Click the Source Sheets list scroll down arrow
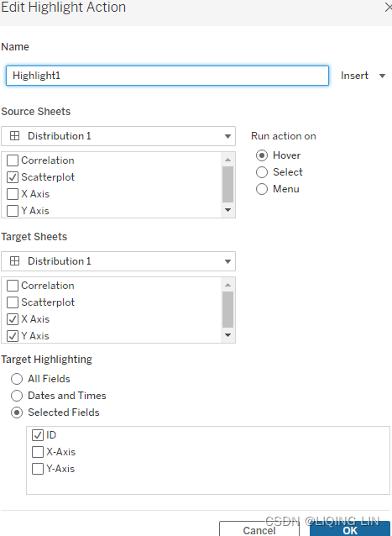This screenshot has width=392, height=536. pos(227,210)
